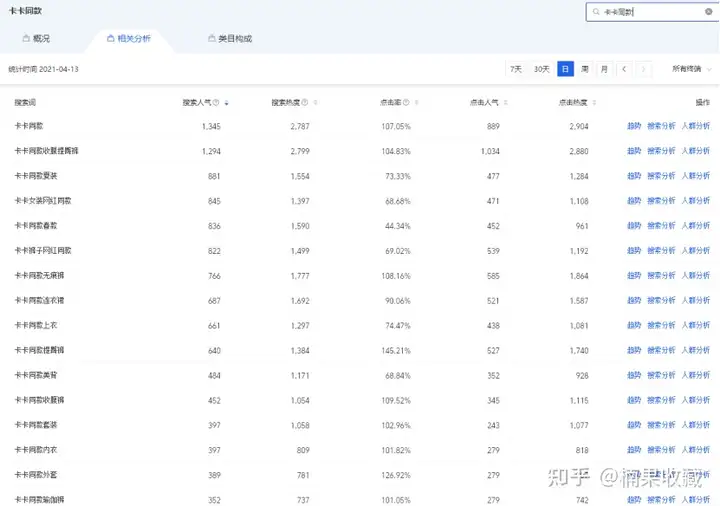Open 人群分析 for the row with 搜索人气 1,345
Image resolution: width=720 pixels, height=506 pixels.
[696, 126]
